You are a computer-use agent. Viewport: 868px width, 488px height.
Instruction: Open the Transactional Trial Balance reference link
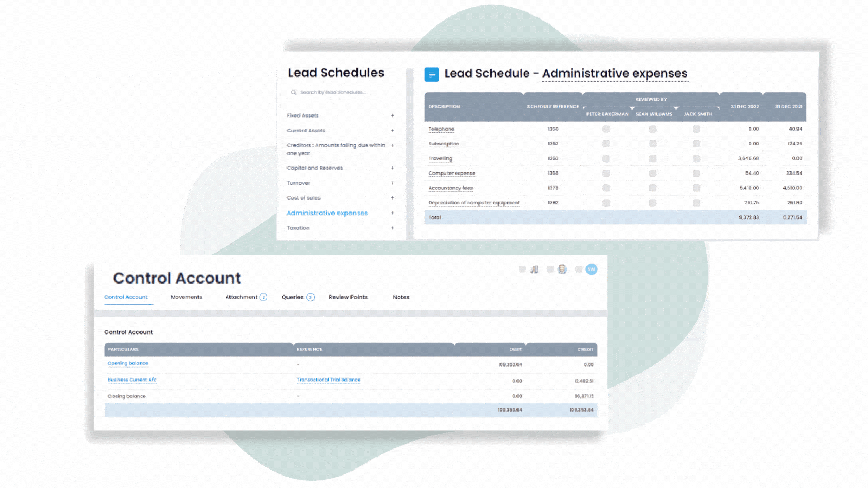pos(328,380)
